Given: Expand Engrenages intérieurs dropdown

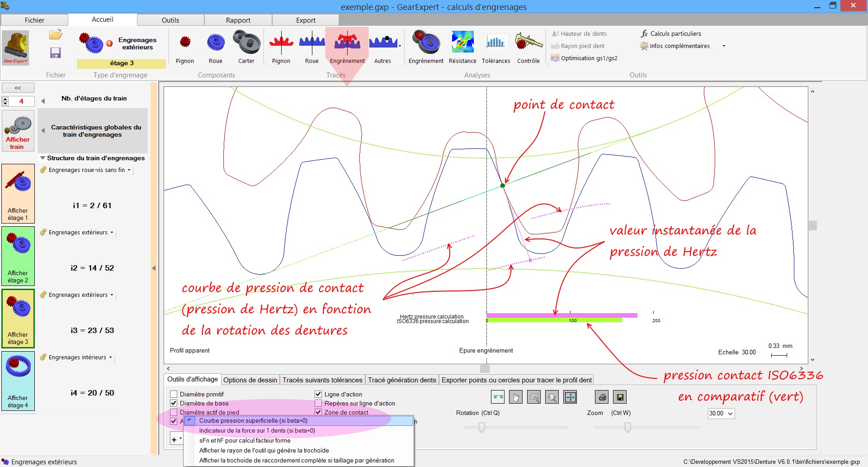Looking at the screenshot, I should [x=110, y=357].
